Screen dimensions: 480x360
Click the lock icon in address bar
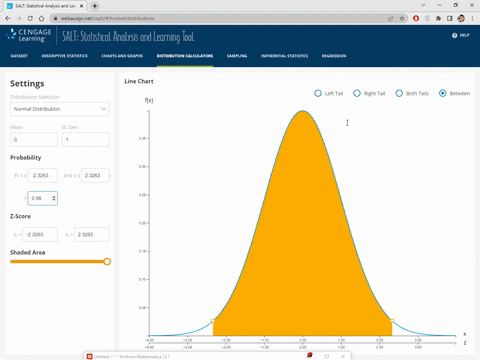(x=55, y=18)
